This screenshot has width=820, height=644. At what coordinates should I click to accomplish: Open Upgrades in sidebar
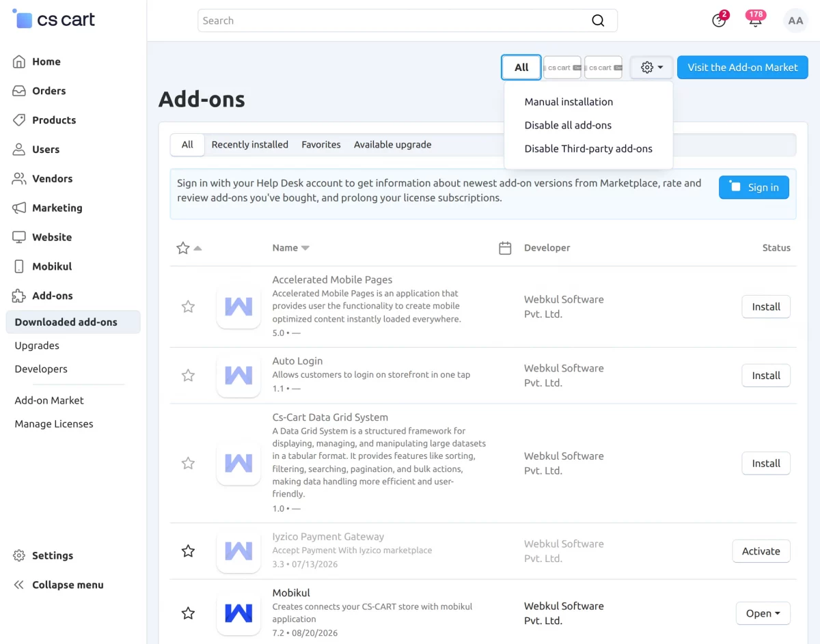tap(37, 346)
